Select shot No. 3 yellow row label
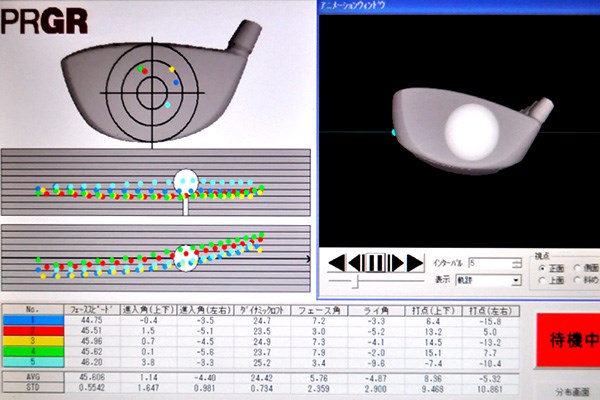Screen dimensions: 600x400 [x=33, y=341]
